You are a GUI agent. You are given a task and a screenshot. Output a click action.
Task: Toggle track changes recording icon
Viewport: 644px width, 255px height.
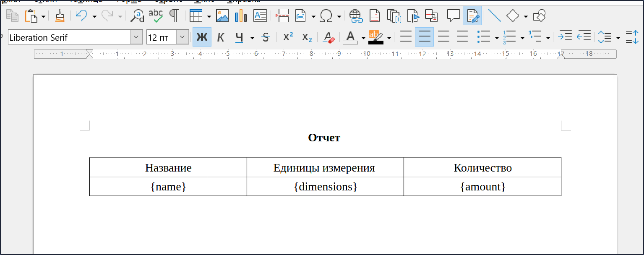tap(472, 16)
